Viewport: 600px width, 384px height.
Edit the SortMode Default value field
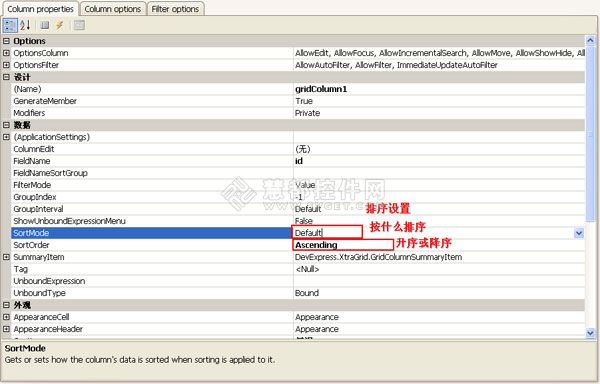(328, 233)
